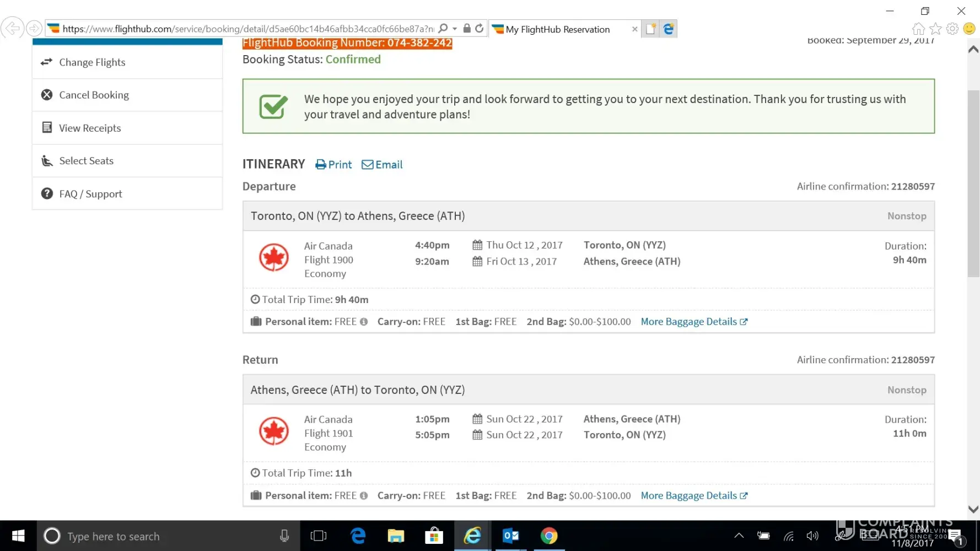Click the Print itinerary link
980x551 pixels.
(x=333, y=165)
